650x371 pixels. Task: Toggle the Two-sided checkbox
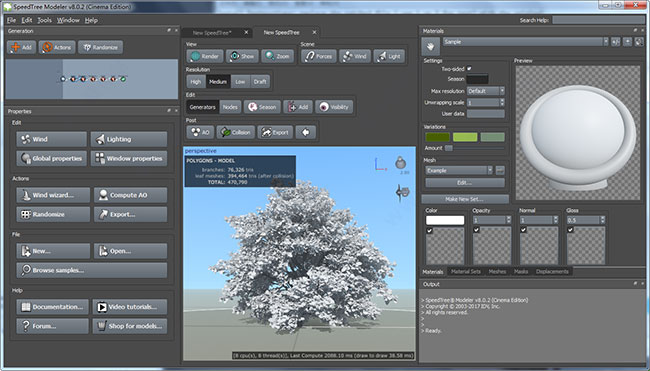[469, 69]
